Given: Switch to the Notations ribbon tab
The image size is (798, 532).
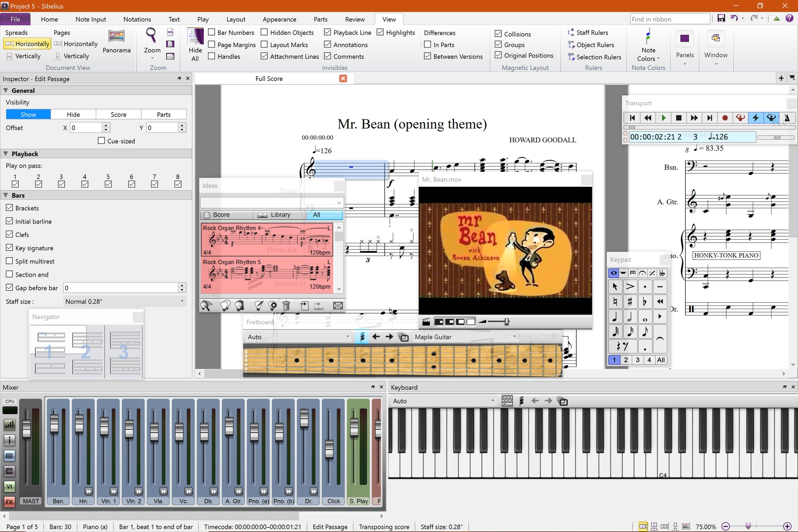Looking at the screenshot, I should [137, 19].
